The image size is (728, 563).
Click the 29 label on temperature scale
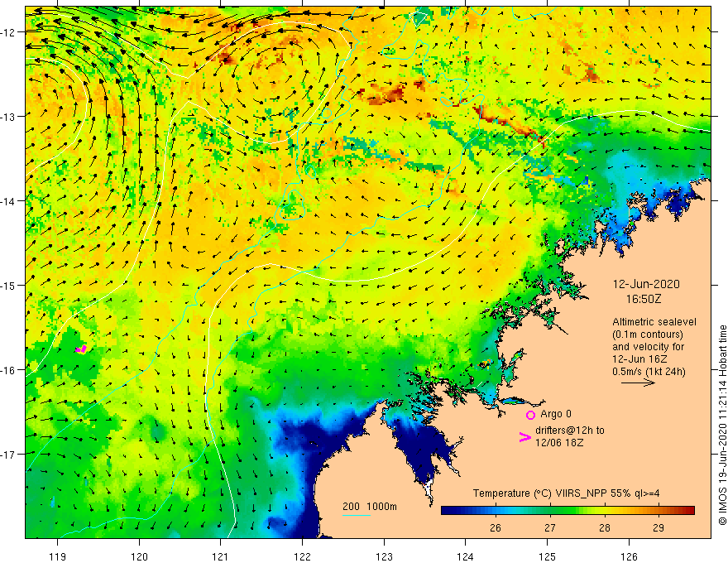[x=659, y=527]
